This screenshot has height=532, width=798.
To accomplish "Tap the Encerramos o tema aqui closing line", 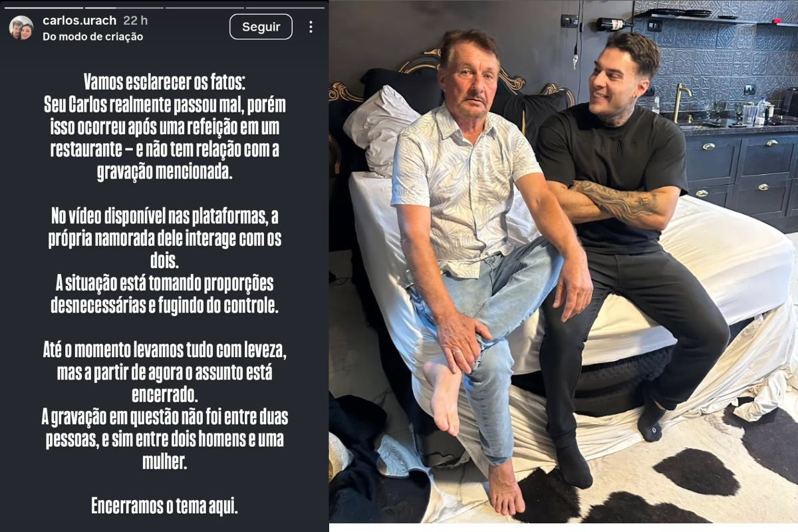I will [164, 507].
